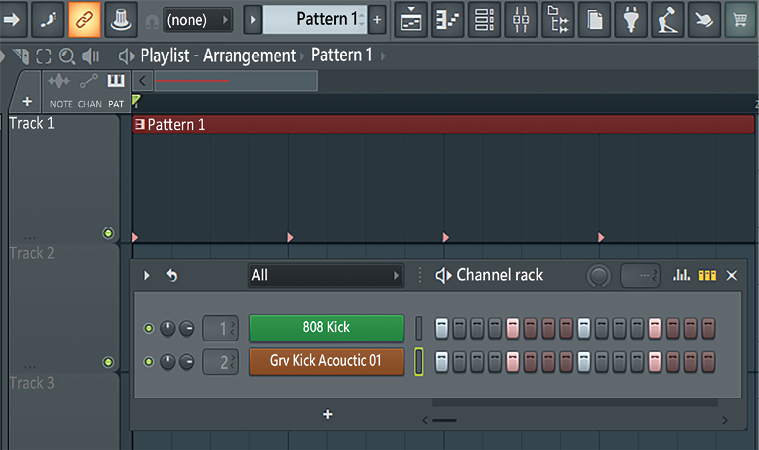
Task: Toggle first step of Grv Kick Acouctic
Action: tap(441, 361)
